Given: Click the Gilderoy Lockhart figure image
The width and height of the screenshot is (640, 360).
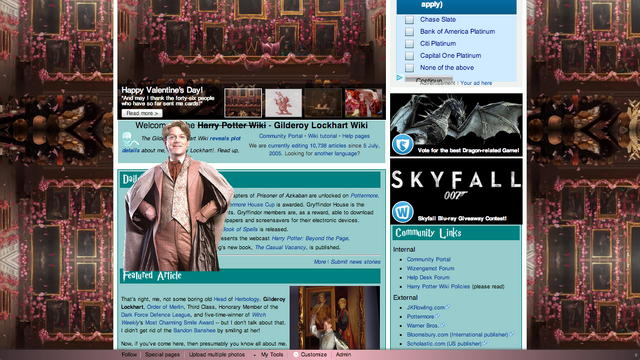Looking at the screenshot, I should (x=178, y=196).
